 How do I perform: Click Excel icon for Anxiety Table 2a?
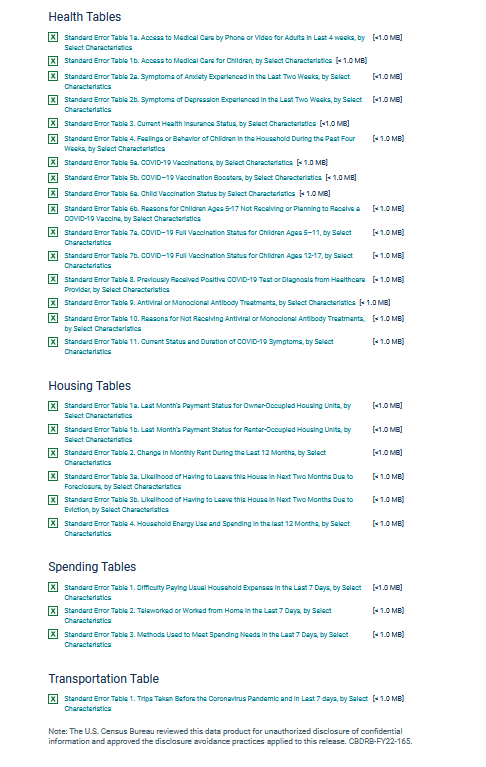pyautogui.click(x=53, y=76)
